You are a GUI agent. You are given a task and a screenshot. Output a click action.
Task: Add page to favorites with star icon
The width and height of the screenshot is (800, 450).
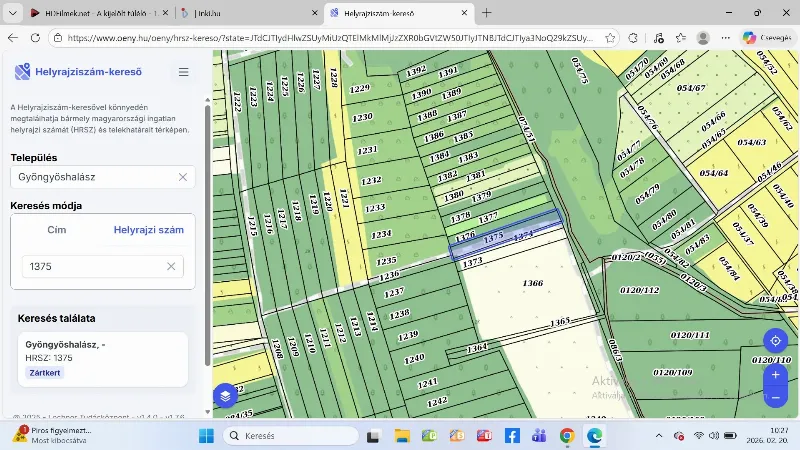coord(610,38)
